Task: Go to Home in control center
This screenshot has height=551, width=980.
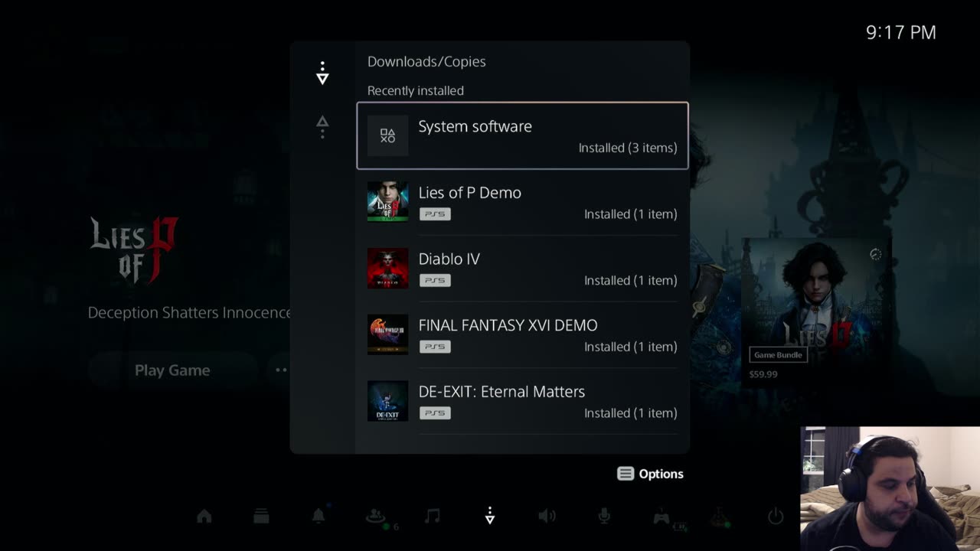Action: (204, 517)
